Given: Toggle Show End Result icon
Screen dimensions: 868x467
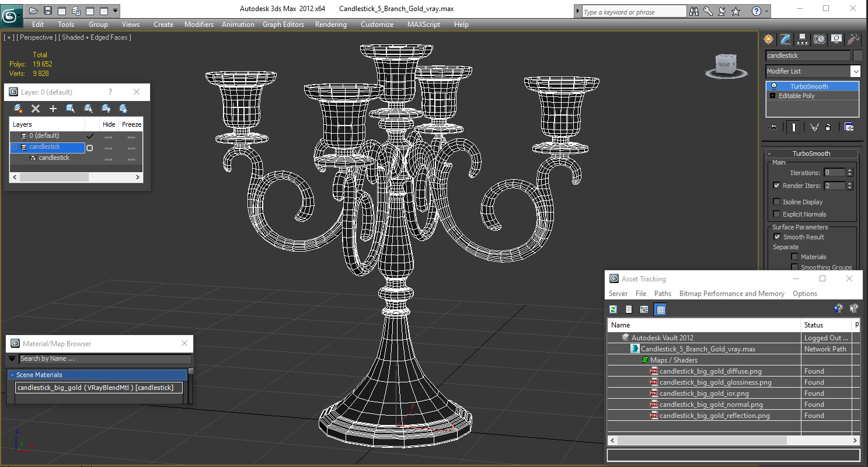Looking at the screenshot, I should 794,127.
